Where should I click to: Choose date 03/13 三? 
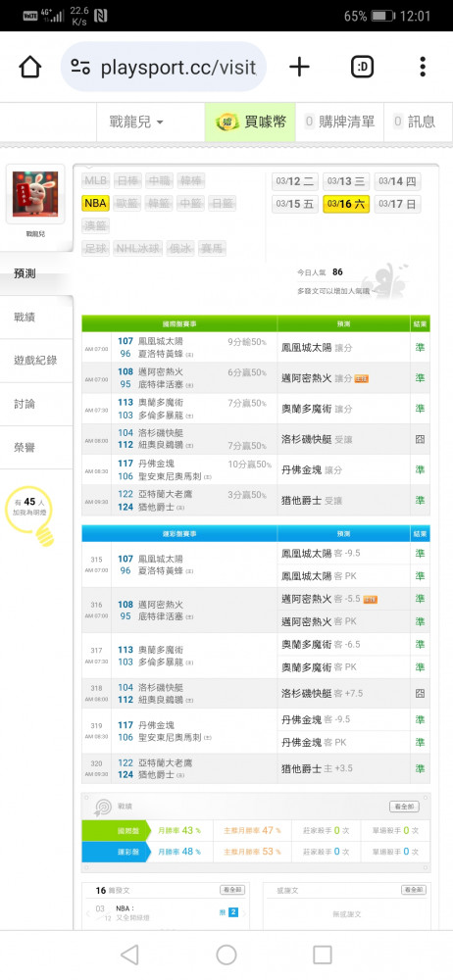click(x=346, y=181)
